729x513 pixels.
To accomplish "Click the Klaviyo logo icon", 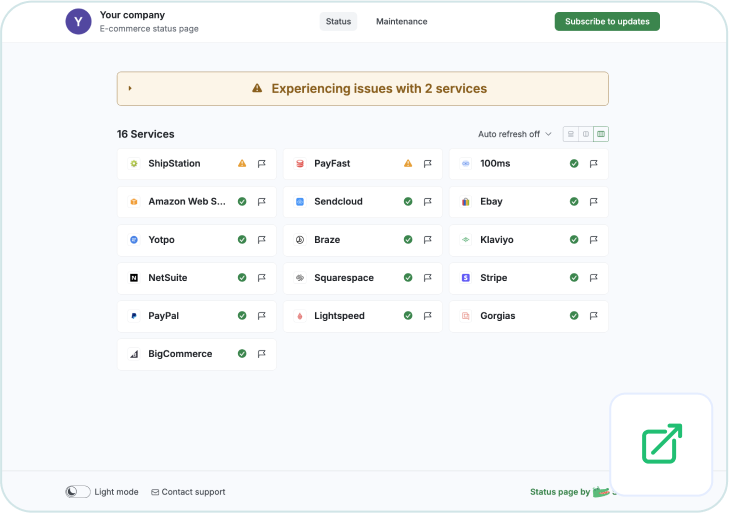I will (466, 240).
